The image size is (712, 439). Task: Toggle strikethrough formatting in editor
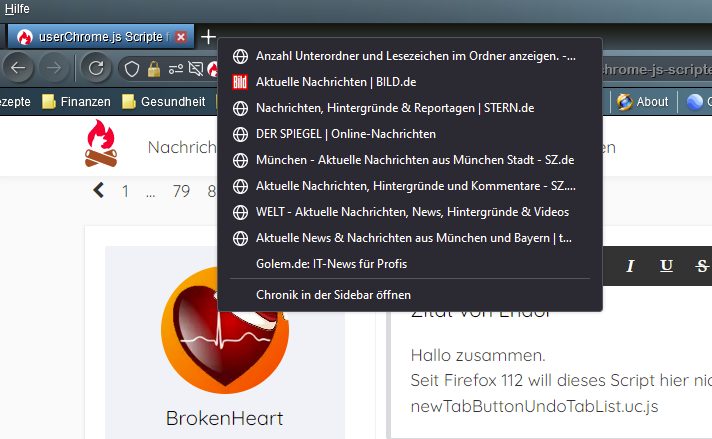pyautogui.click(x=702, y=266)
